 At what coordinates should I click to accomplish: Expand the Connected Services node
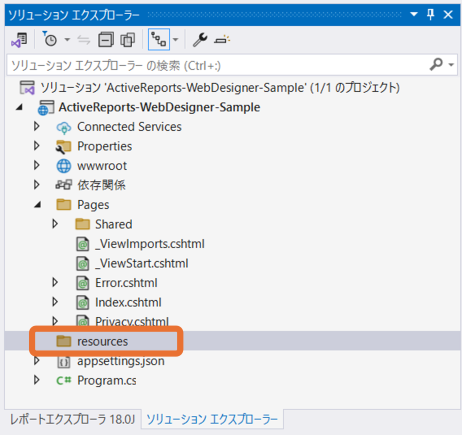click(37, 126)
